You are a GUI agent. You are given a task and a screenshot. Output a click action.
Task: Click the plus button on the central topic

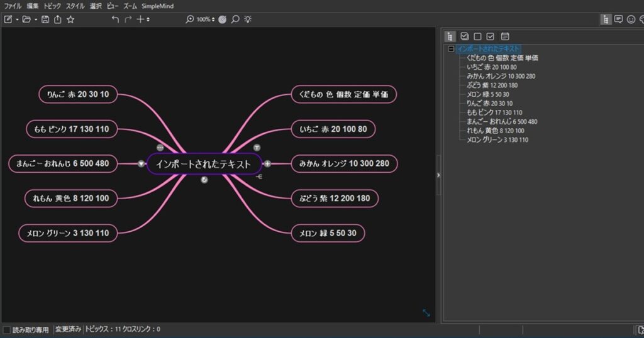267,163
